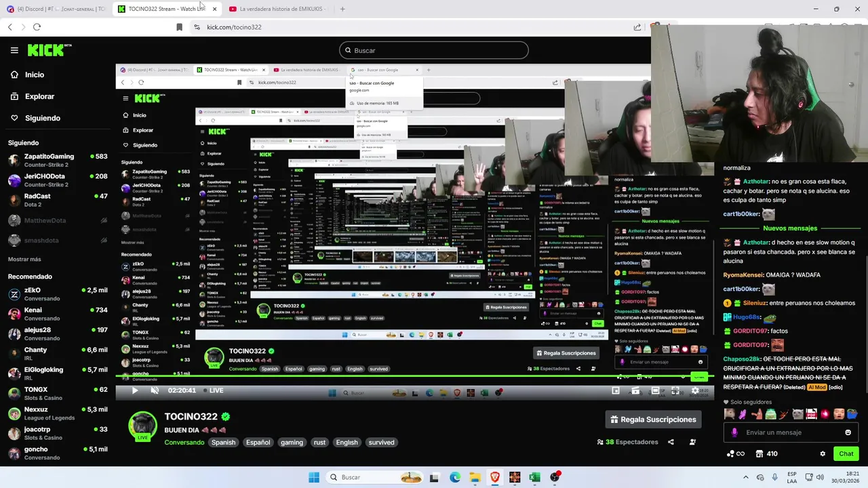Screen dimensions: 868x488
Task: Open JeriCHOdota channel in sidebar
Action: [x=58, y=180]
